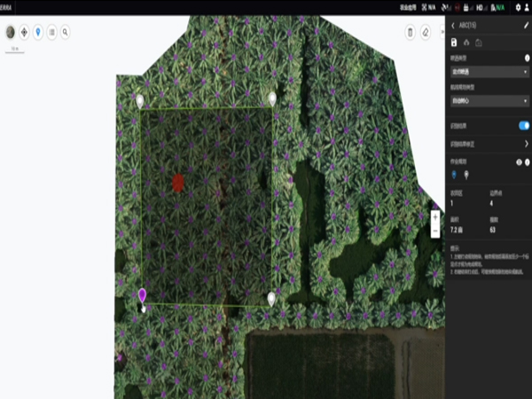Select the white calibration pin tool in the panel

(466, 175)
